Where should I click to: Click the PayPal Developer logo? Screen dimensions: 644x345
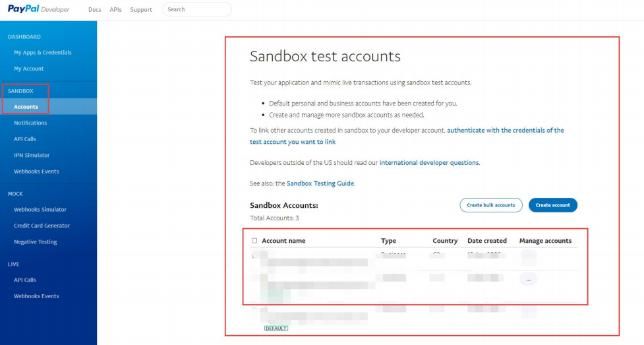pos(39,9)
